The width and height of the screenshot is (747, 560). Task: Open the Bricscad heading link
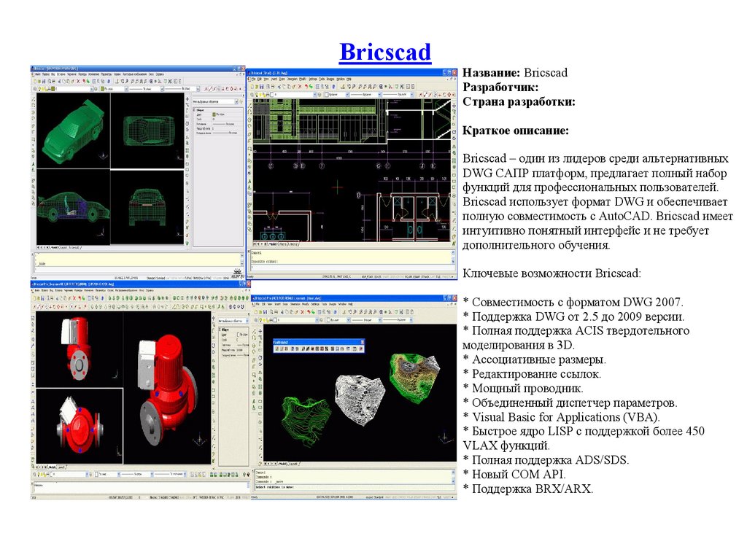coord(385,52)
